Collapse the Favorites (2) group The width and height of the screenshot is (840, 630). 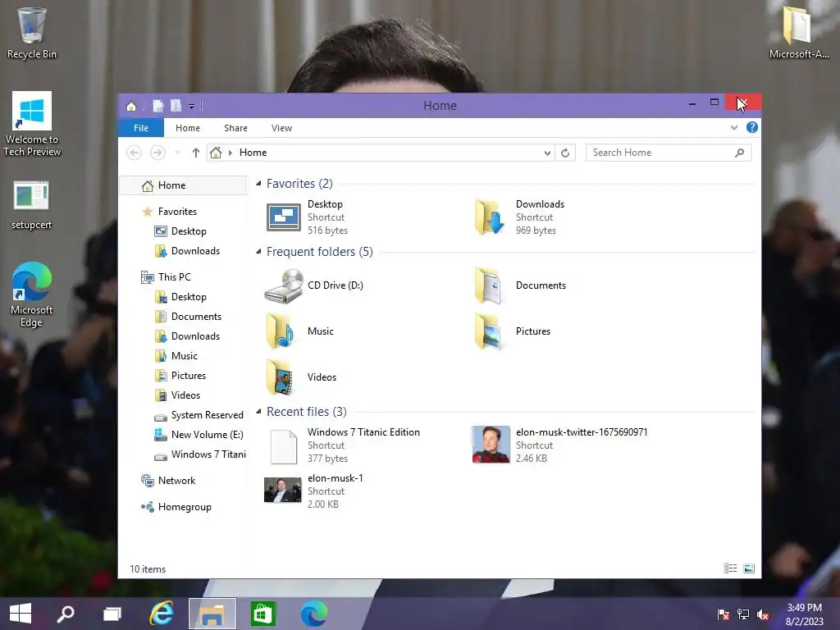tap(258, 184)
